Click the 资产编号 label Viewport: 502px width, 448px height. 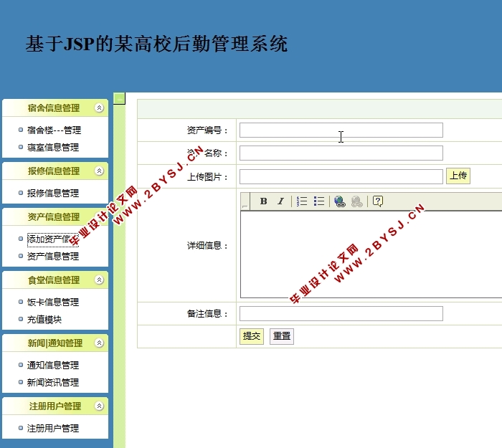click(207, 130)
